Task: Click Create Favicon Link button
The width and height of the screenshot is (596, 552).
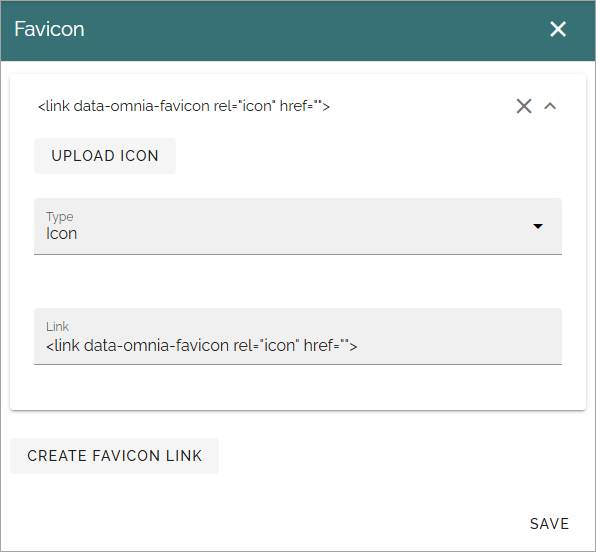Action: 114,456
